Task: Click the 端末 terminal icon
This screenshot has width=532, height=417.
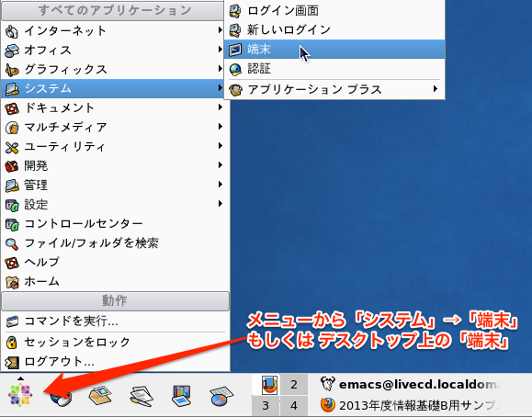Action: pyautogui.click(x=235, y=50)
